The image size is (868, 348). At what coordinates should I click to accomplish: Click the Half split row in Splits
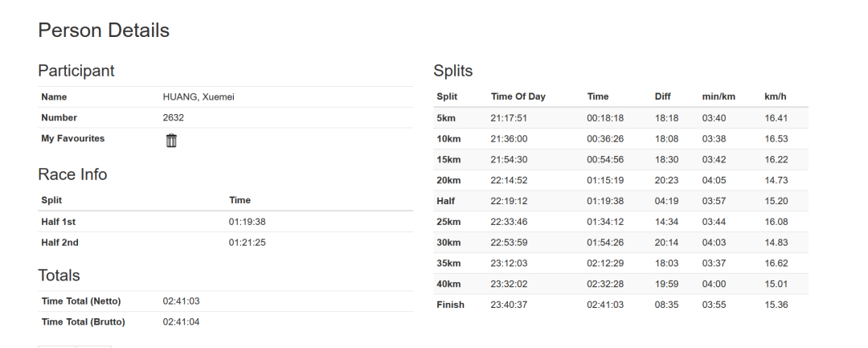tap(620, 201)
